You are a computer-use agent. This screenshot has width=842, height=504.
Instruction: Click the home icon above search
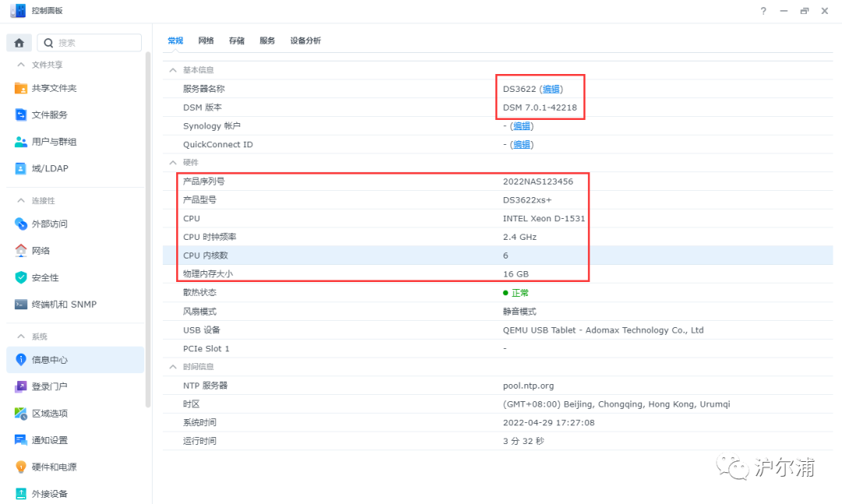click(18, 42)
